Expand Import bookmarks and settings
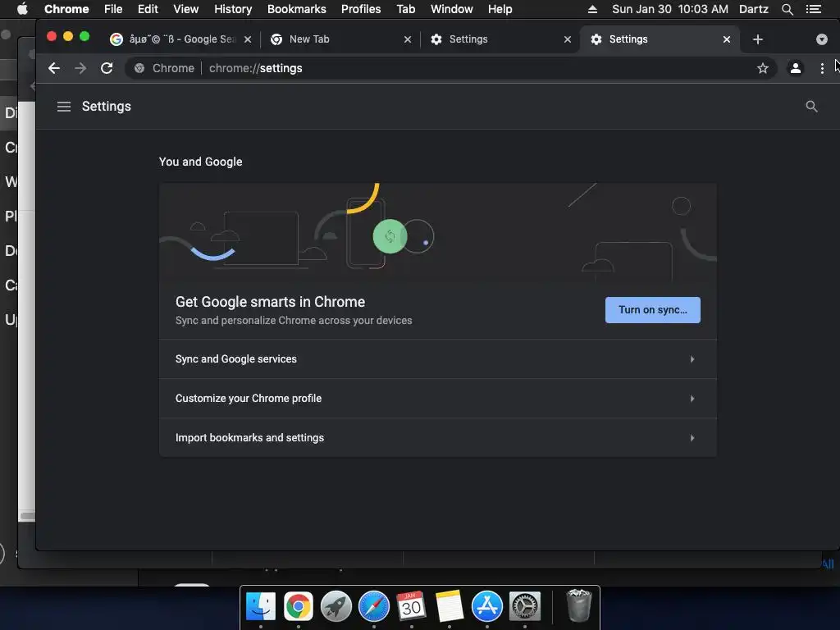The height and width of the screenshot is (630, 840). coord(438,438)
